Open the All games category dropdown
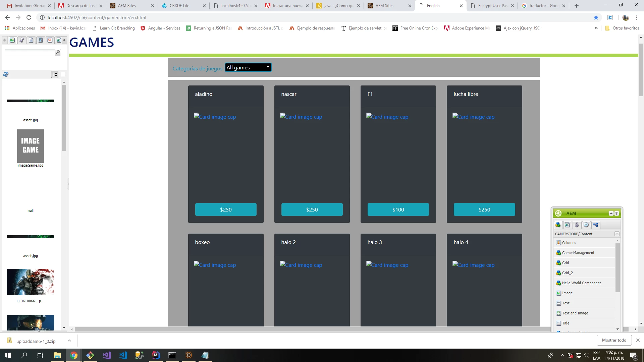The width and height of the screenshot is (644, 362). pyautogui.click(x=248, y=67)
